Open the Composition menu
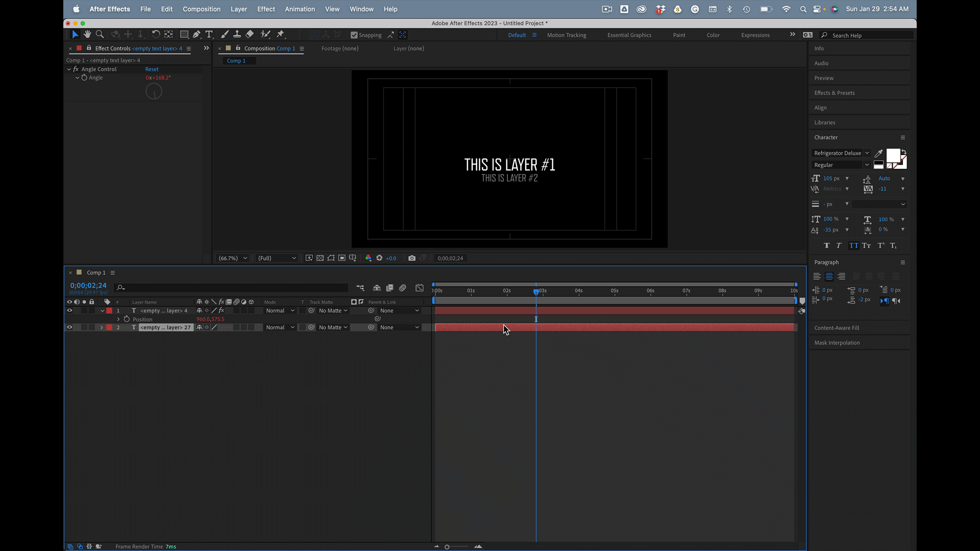Image resolution: width=980 pixels, height=551 pixels. coord(201,9)
